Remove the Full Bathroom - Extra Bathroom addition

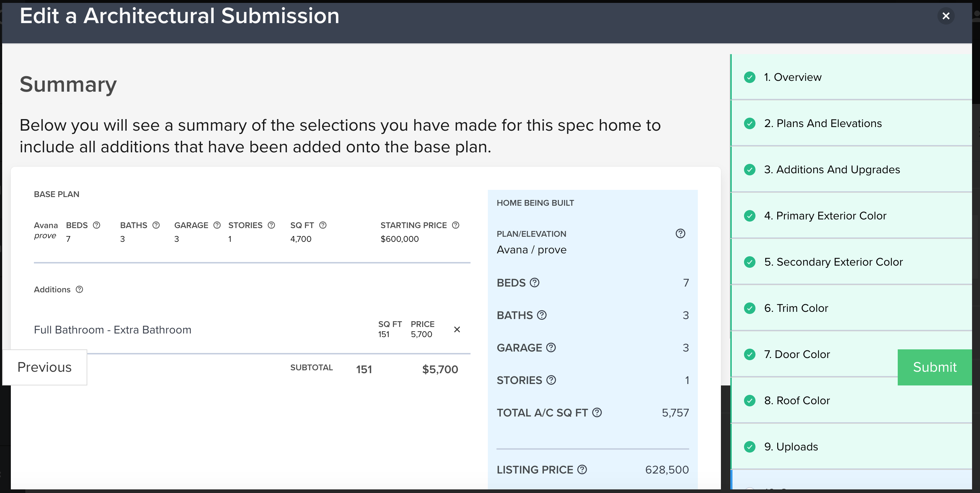pyautogui.click(x=457, y=330)
